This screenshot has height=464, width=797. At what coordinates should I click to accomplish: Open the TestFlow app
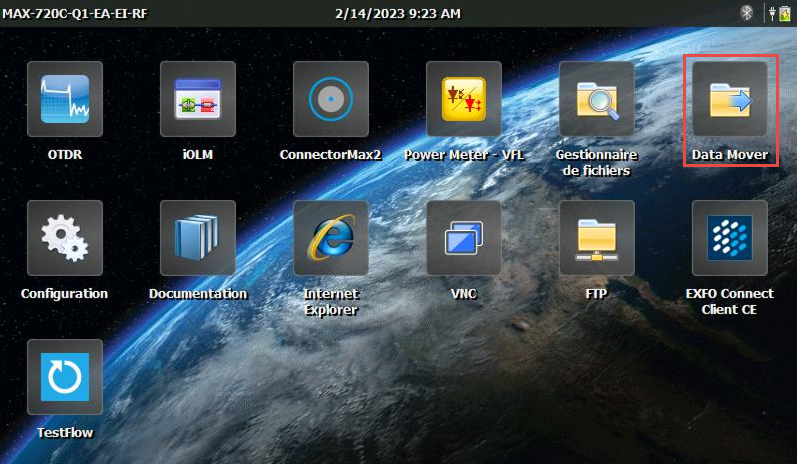pyautogui.click(x=65, y=377)
